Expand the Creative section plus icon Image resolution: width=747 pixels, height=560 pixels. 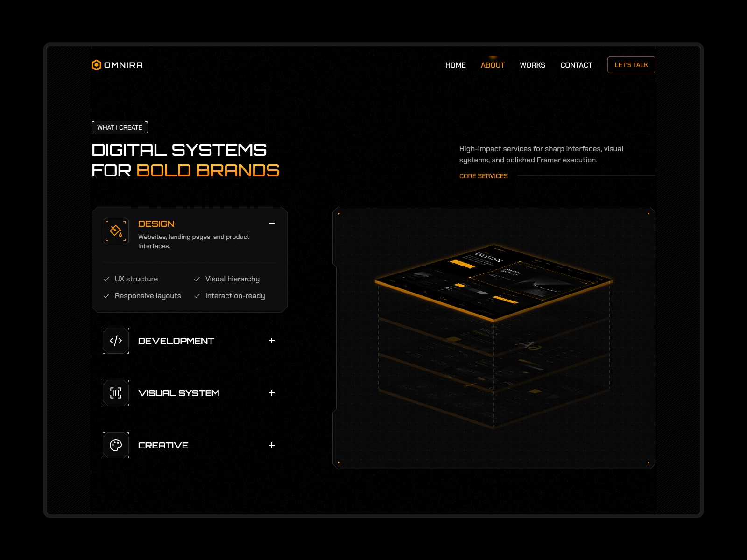tap(272, 445)
